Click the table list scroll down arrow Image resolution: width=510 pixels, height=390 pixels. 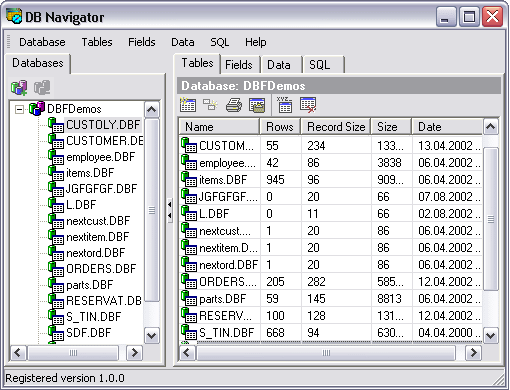click(491, 335)
